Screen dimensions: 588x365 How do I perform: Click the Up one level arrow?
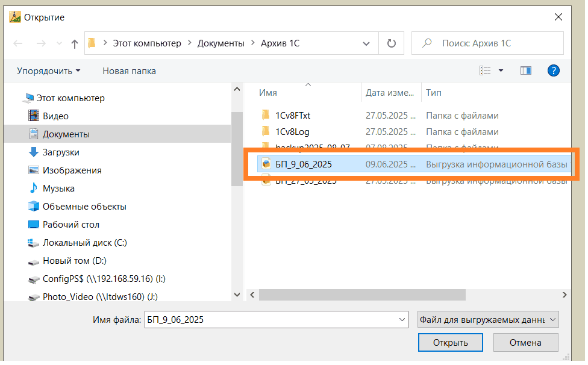click(x=75, y=43)
